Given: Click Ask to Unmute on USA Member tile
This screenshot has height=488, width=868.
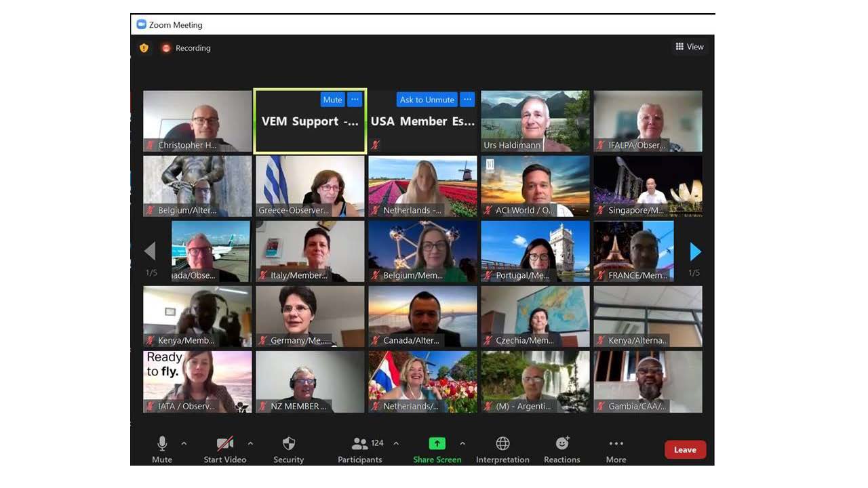Looking at the screenshot, I should pyautogui.click(x=427, y=100).
